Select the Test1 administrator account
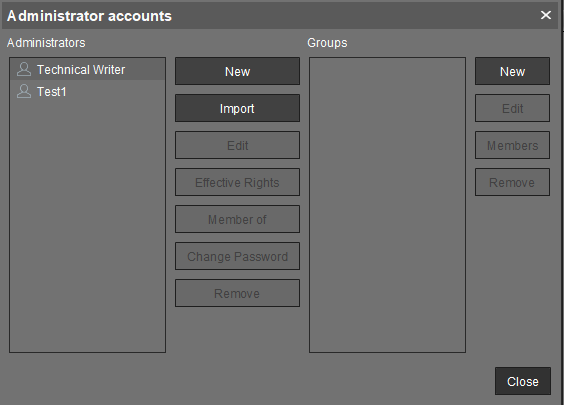The height and width of the screenshot is (405, 564). pyautogui.click(x=87, y=91)
